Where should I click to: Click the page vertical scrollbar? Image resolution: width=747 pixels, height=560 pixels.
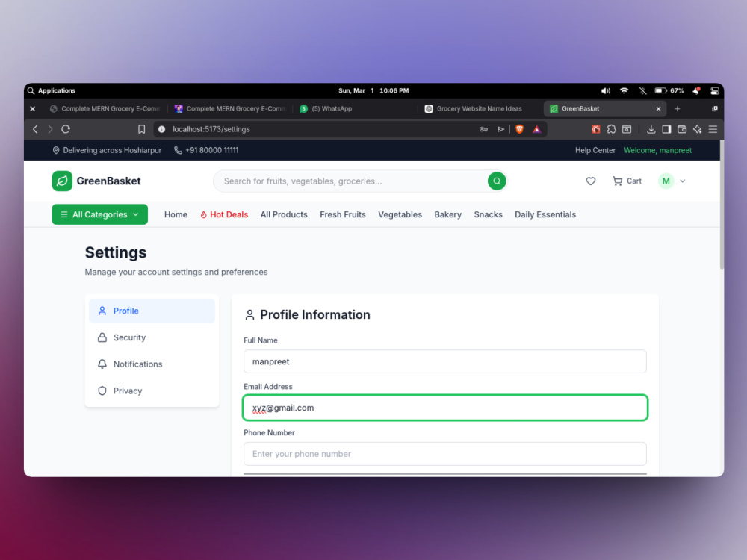pyautogui.click(x=722, y=205)
